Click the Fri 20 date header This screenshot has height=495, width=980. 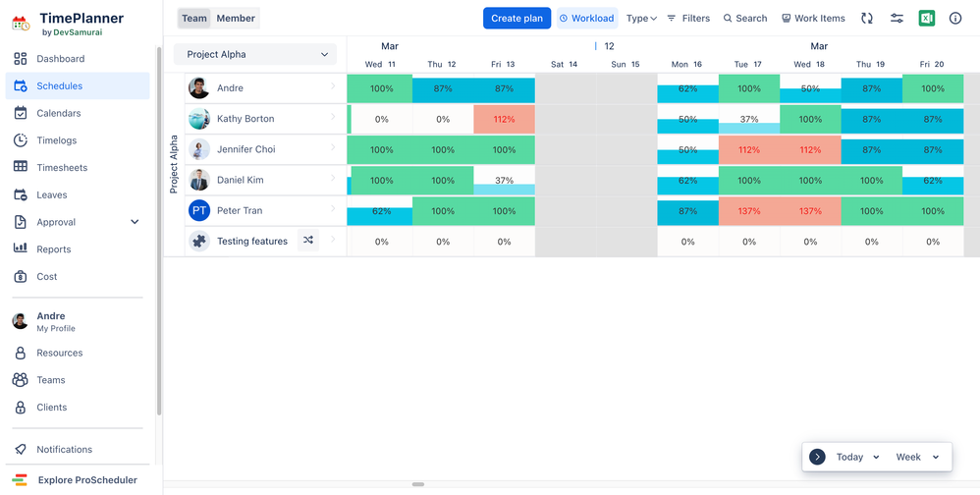tap(931, 65)
